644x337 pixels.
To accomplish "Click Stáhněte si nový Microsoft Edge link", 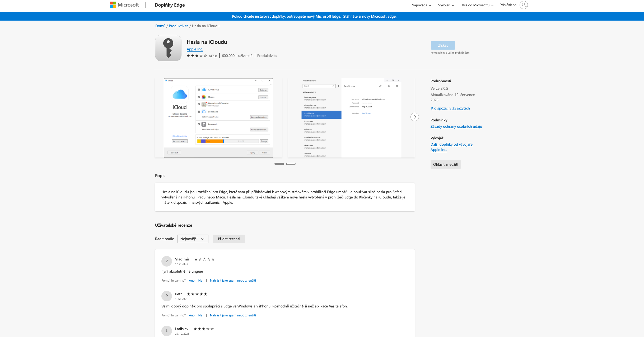I will pyautogui.click(x=370, y=16).
